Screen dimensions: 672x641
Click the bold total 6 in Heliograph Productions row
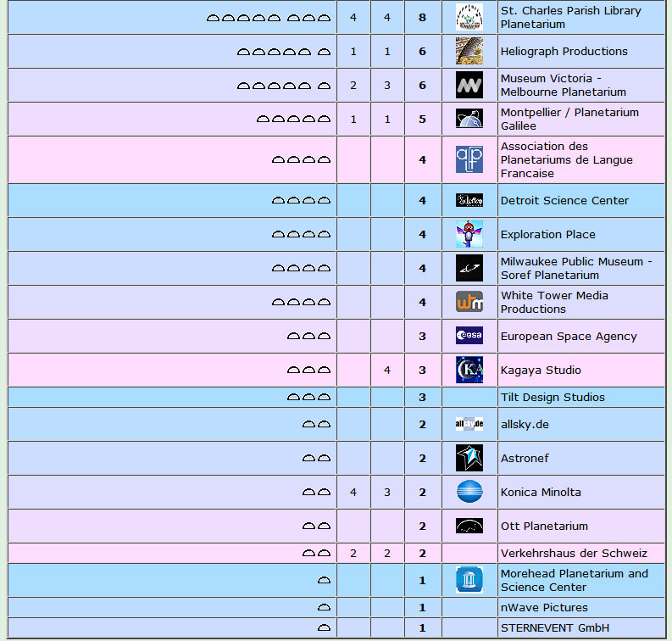tap(423, 52)
